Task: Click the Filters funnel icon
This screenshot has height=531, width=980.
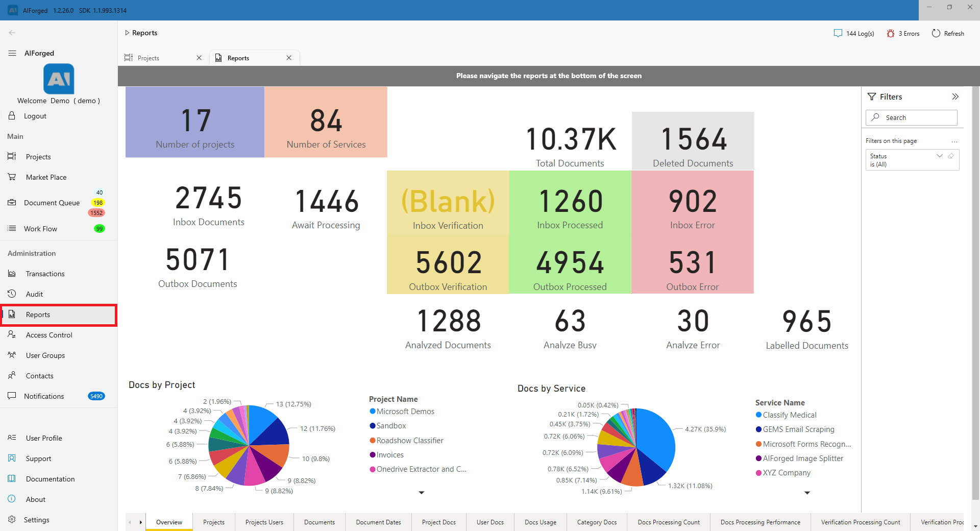Action: pos(872,96)
